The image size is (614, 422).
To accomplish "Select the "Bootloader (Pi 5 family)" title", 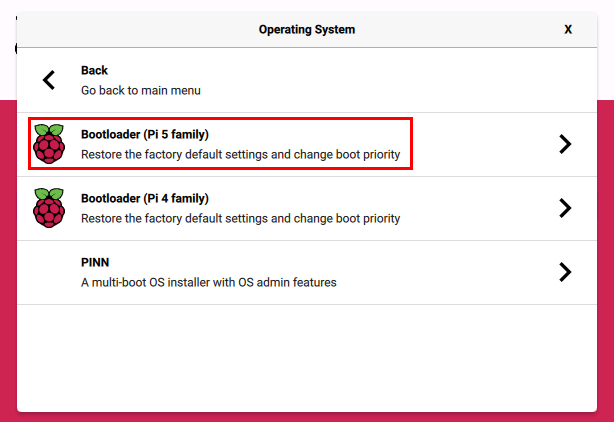I will point(145,134).
